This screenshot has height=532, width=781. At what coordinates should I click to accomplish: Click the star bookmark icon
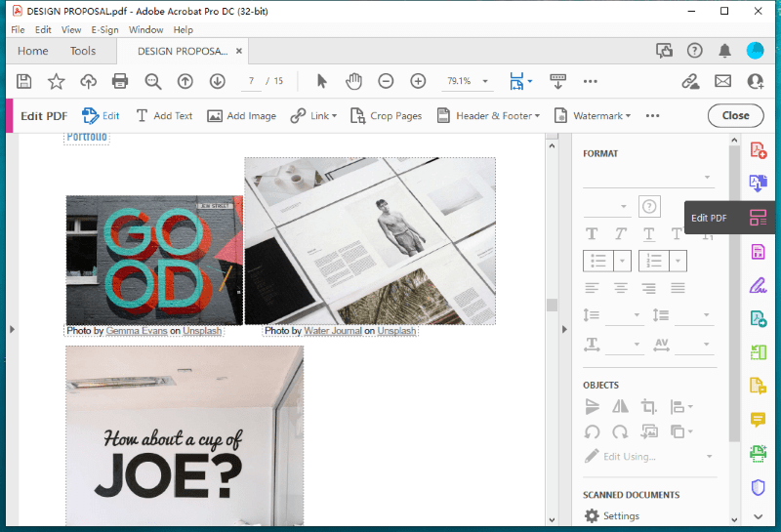pyautogui.click(x=56, y=81)
